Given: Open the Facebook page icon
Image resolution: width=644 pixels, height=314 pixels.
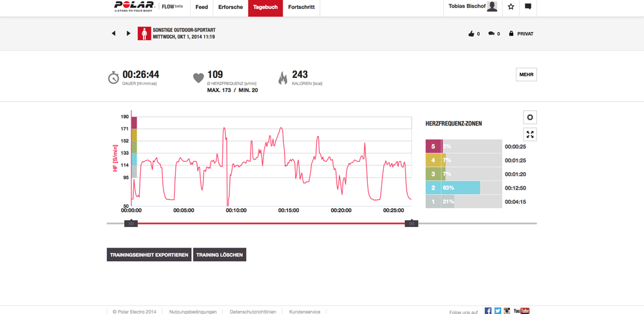Looking at the screenshot, I should [488, 311].
